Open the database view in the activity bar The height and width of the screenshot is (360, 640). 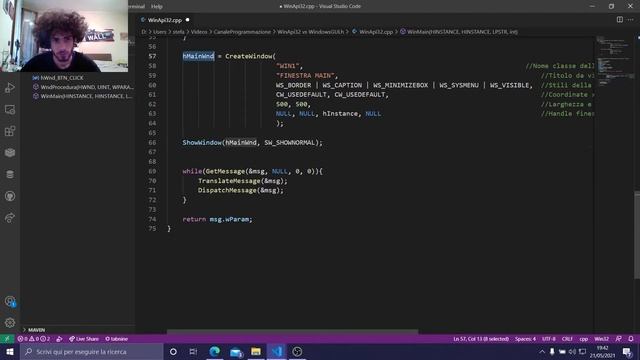point(10,174)
